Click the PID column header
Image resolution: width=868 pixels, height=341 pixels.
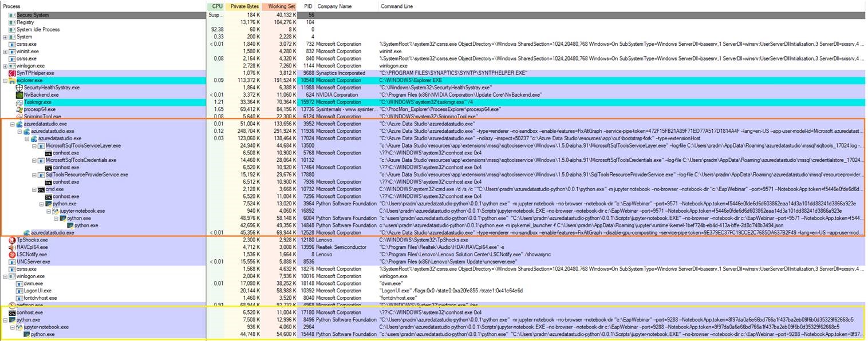point(307,6)
